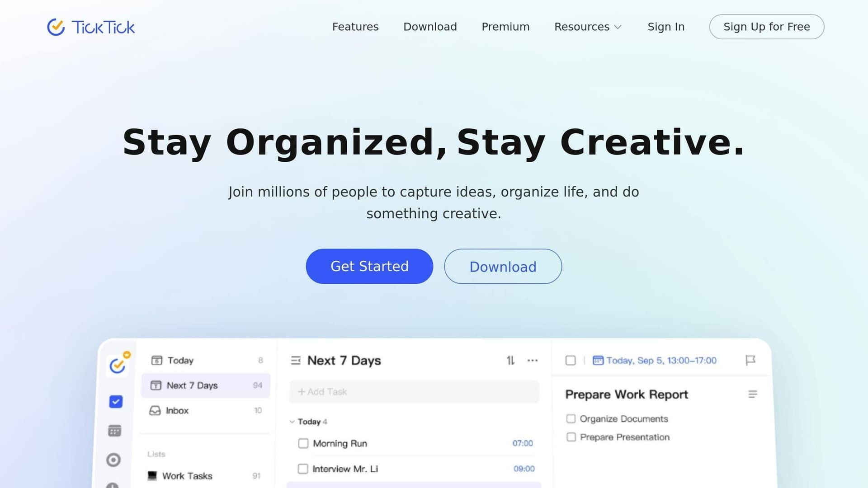The image size is (868, 488).
Task: Open the tasks checkmark icon in app sidebar
Action: [116, 401]
